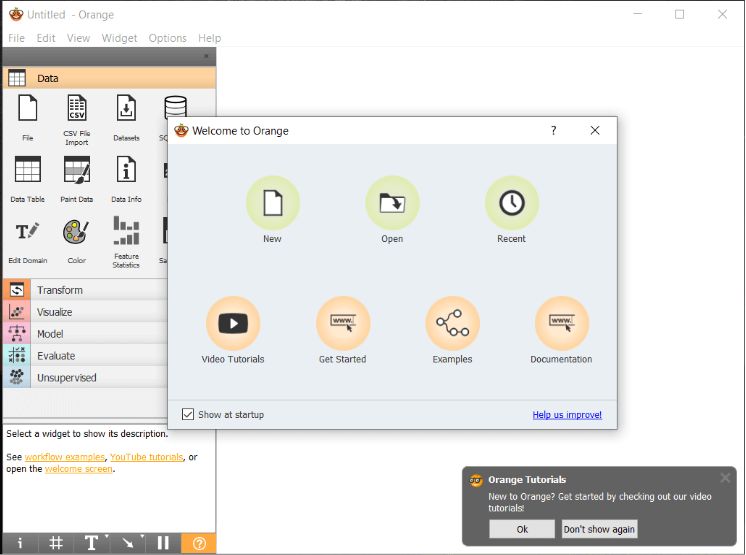Click the info 'i' icon in bottom toolbar
Image resolution: width=746 pixels, height=555 pixels.
pos(20,543)
